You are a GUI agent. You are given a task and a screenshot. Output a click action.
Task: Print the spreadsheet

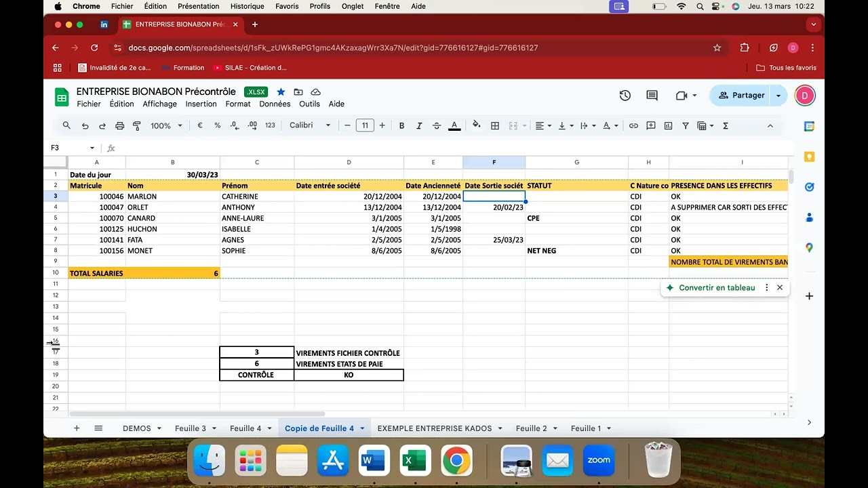120,125
